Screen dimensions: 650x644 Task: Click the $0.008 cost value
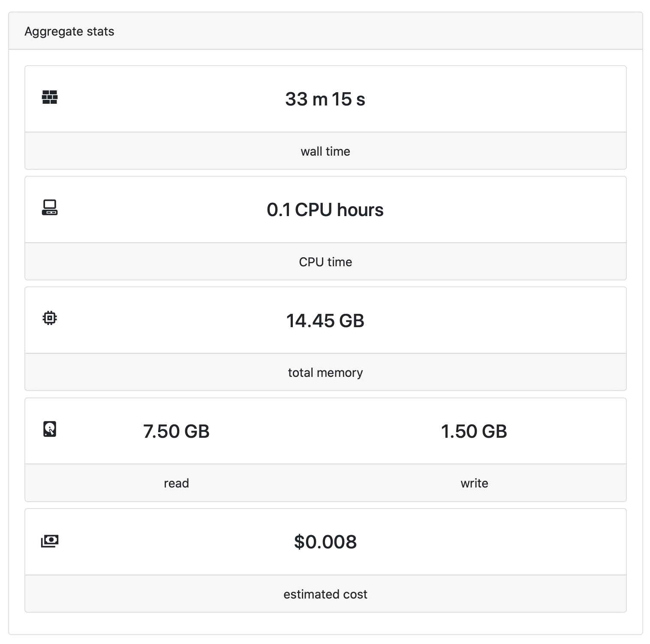click(325, 542)
